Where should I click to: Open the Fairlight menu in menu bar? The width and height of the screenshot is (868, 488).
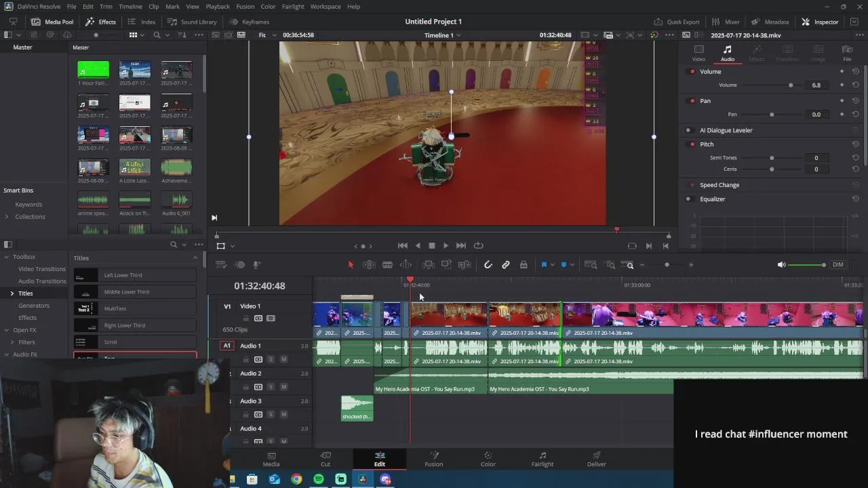293,6
